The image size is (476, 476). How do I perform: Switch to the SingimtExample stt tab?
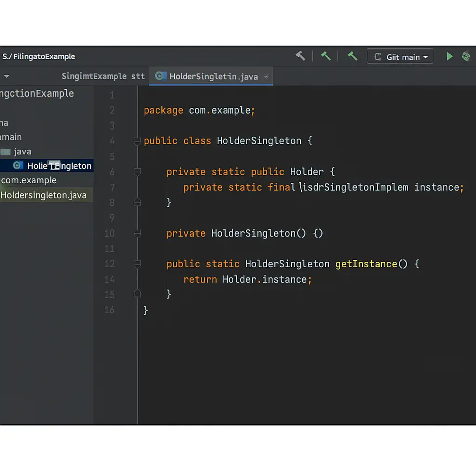point(103,76)
